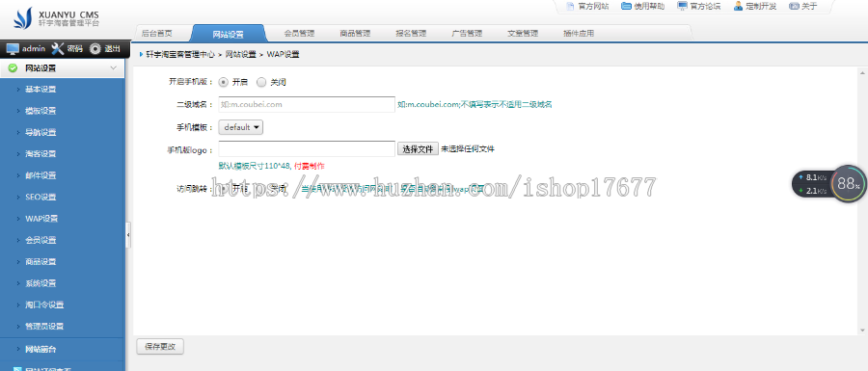Open 关于 via its badge icon
The image size is (868, 371).
point(794,6)
